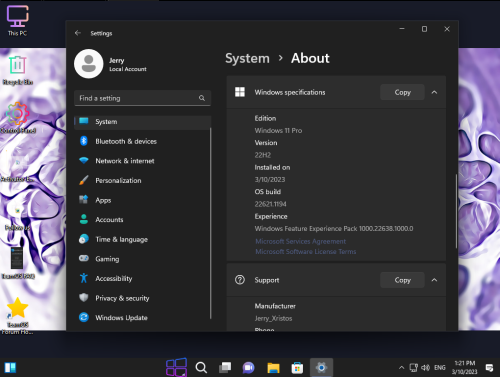
Task: Open the network tray icon
Action: 414,368
